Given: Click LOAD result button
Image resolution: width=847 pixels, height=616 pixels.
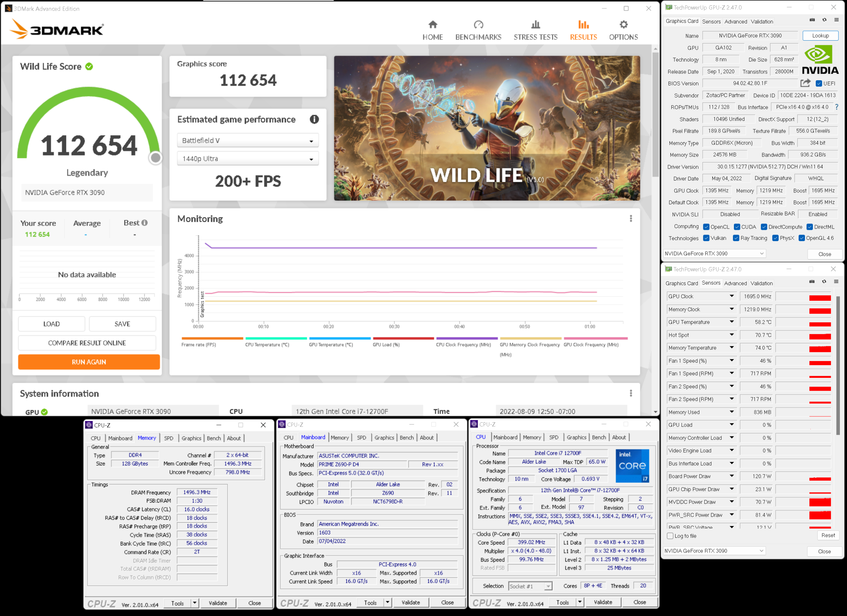Looking at the screenshot, I should point(52,324).
